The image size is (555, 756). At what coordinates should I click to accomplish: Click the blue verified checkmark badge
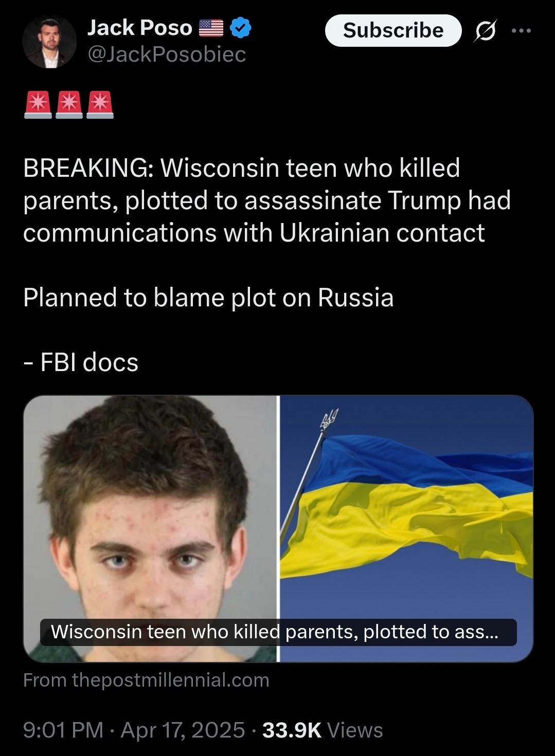[x=240, y=28]
